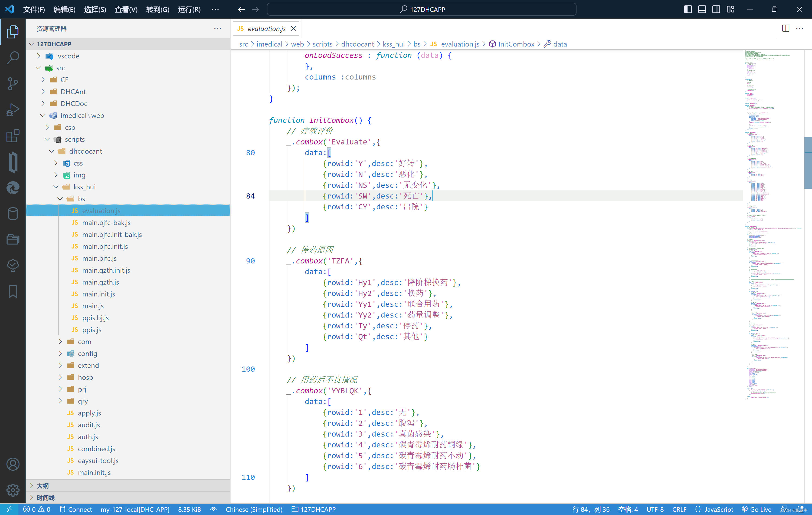The height and width of the screenshot is (515, 812).
Task: Open the project folders icon in activity bar
Action: coord(13,240)
